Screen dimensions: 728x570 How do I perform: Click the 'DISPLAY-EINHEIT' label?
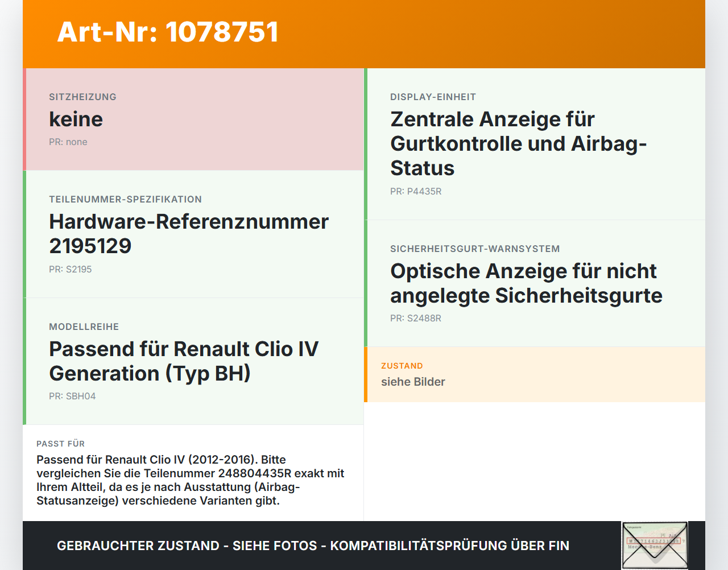pyautogui.click(x=433, y=97)
